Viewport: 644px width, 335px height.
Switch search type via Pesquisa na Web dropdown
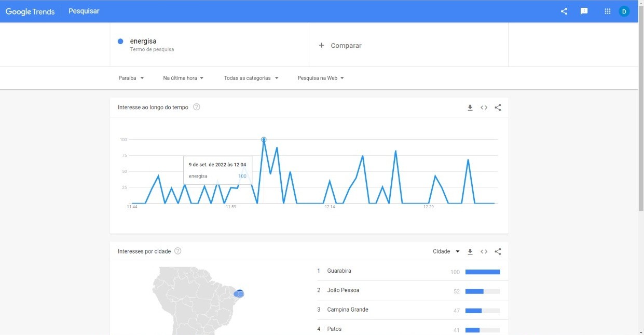(320, 77)
